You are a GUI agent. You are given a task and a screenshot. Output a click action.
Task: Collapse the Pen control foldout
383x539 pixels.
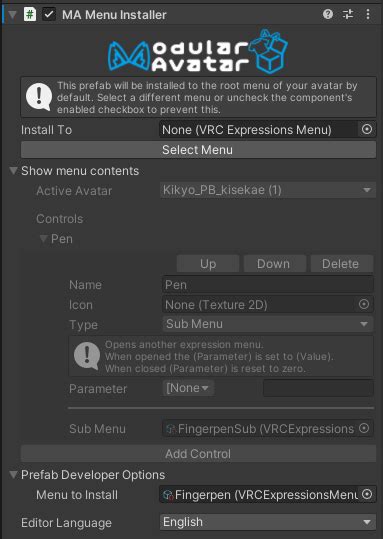43,239
